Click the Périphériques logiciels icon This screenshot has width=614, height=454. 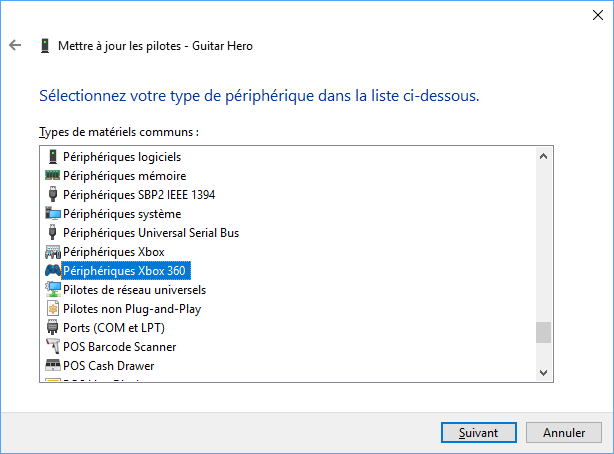click(x=52, y=157)
